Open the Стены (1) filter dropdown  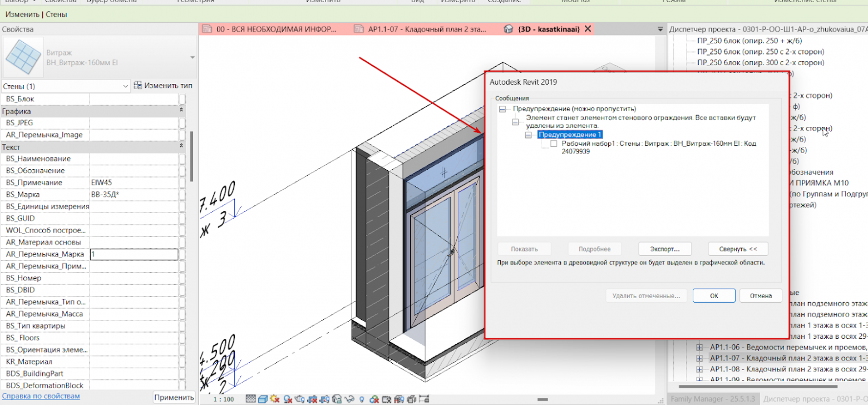click(125, 86)
